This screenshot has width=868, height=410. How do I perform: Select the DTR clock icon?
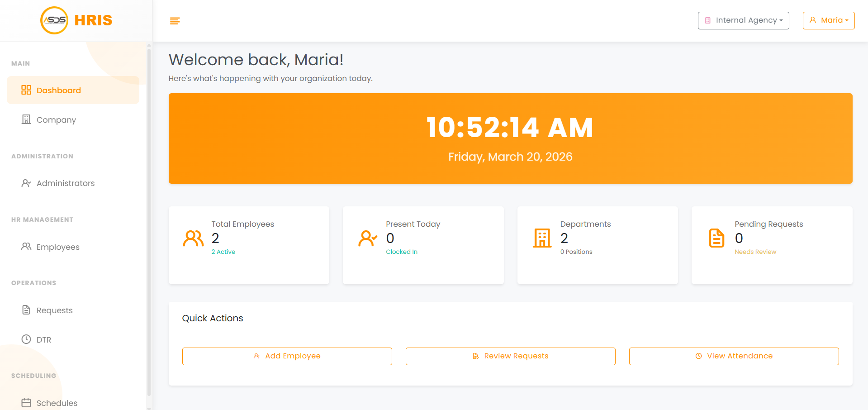pyautogui.click(x=27, y=339)
